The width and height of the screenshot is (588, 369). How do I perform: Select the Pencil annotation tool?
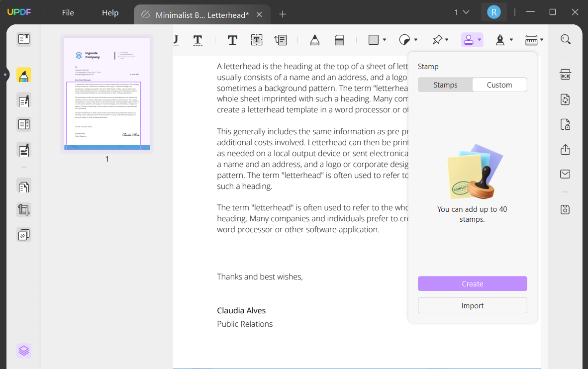pyautogui.click(x=315, y=39)
